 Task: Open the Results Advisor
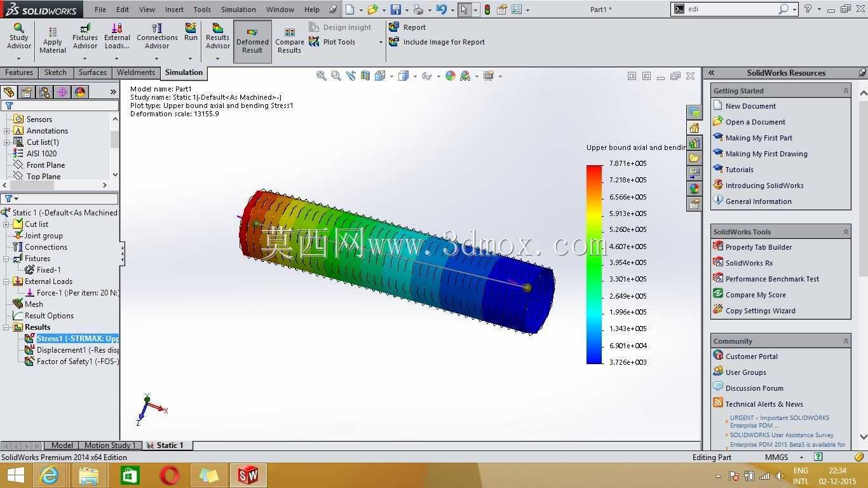(x=217, y=37)
